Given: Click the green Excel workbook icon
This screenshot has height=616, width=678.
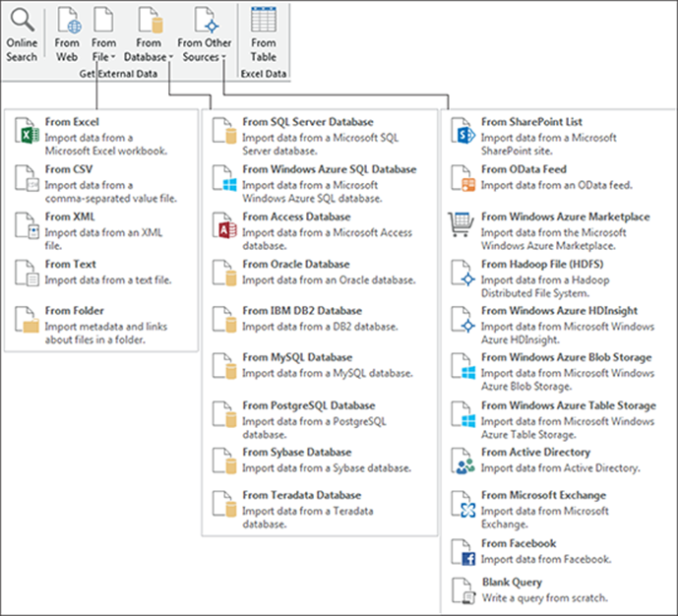Looking at the screenshot, I should (x=28, y=131).
